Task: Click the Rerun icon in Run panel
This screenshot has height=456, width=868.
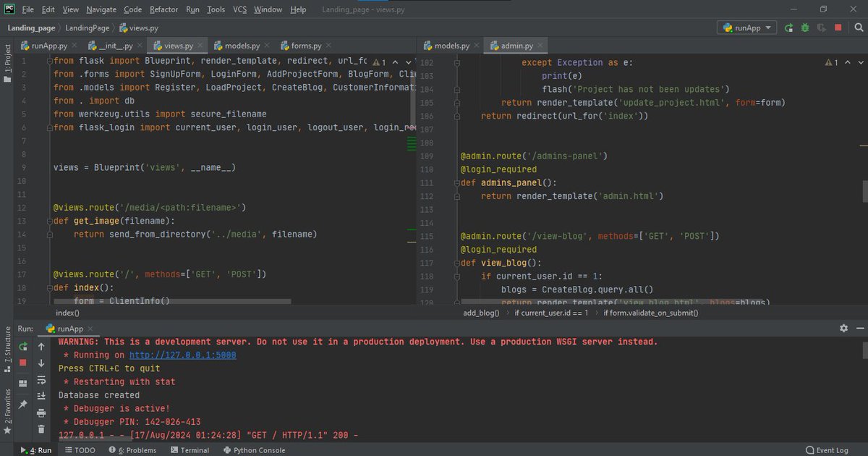Action: pos(23,346)
